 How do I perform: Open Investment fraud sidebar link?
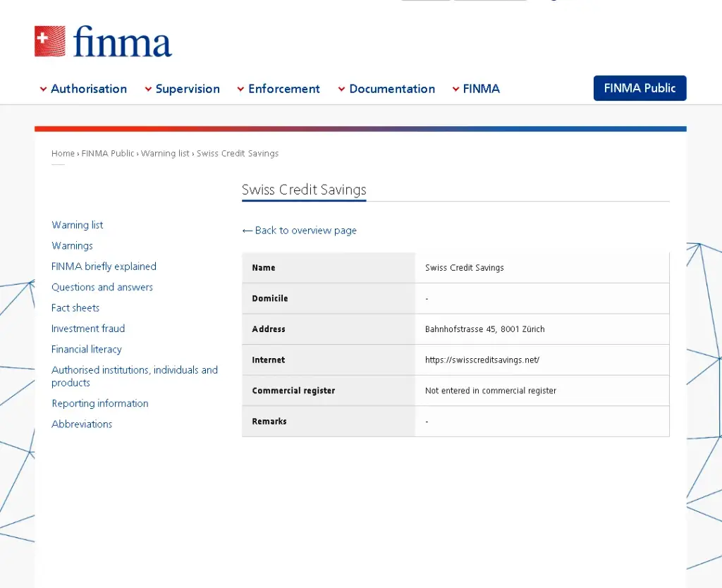pos(88,329)
